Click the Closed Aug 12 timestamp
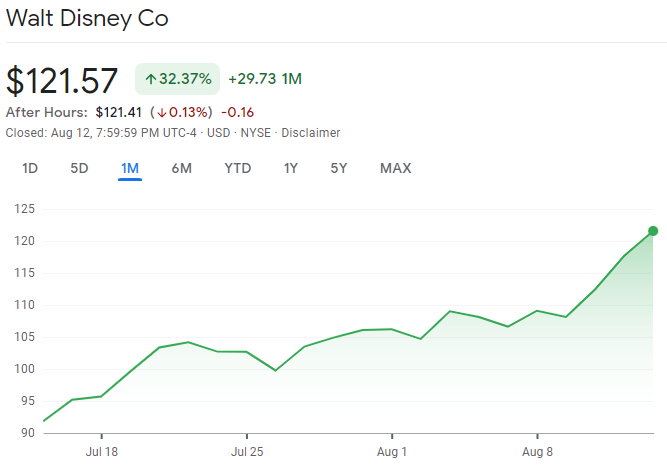Screen dimensions: 667x470 101,133
